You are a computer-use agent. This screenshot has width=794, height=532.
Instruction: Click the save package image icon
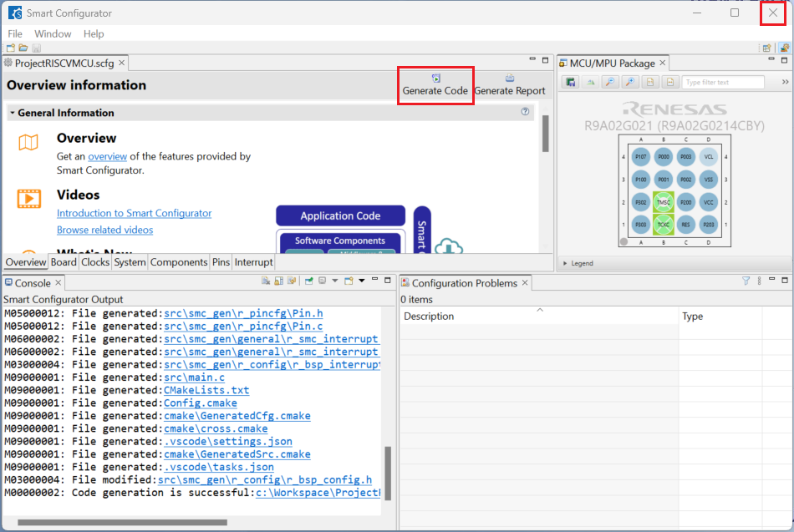(x=571, y=82)
